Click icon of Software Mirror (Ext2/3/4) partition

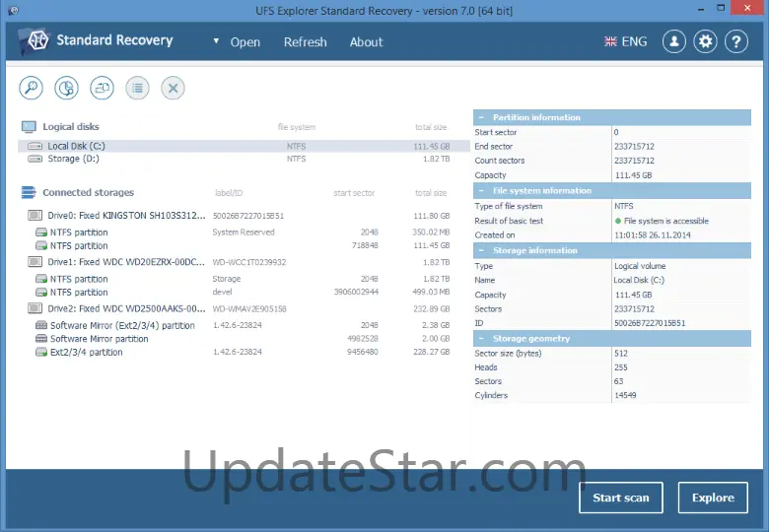[41, 325]
